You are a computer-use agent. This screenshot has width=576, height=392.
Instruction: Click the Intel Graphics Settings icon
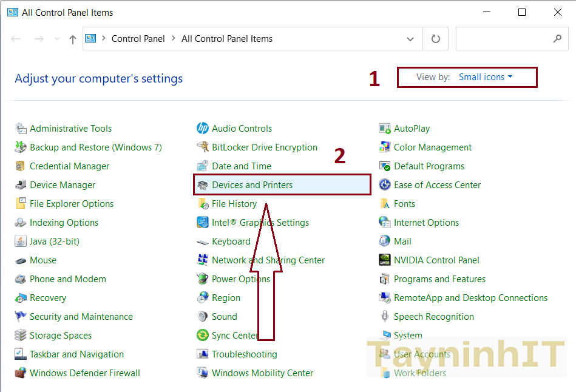tap(203, 223)
